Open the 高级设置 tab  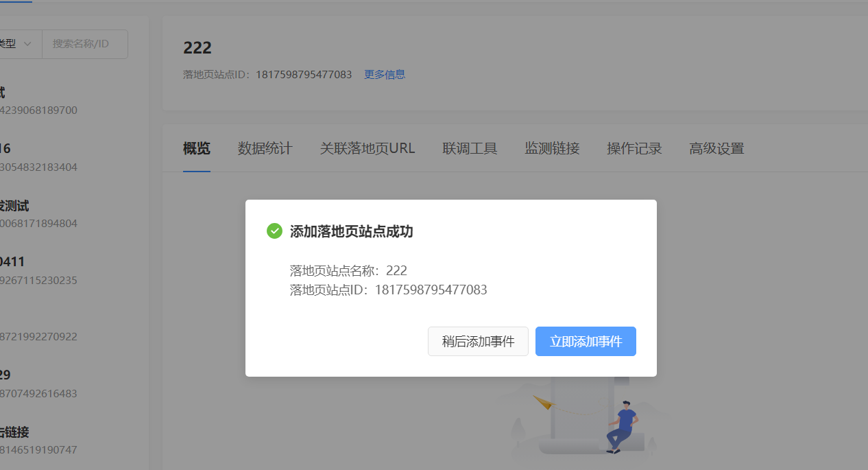pyautogui.click(x=716, y=148)
